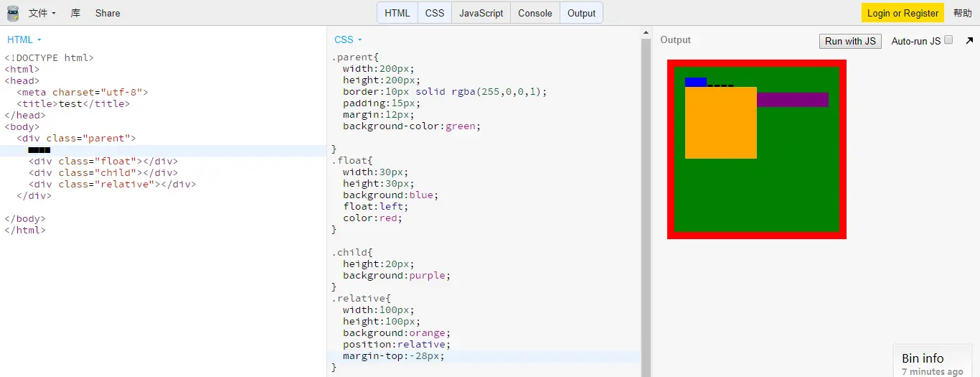
Task: Open the 文件 dropdown menu
Action: pos(42,13)
